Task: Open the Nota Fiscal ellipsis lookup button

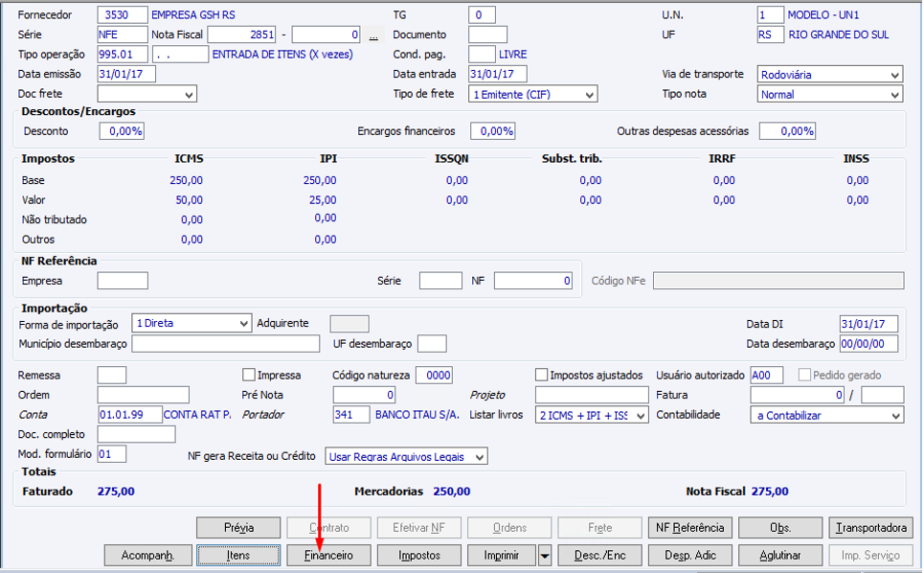Action: 373,35
